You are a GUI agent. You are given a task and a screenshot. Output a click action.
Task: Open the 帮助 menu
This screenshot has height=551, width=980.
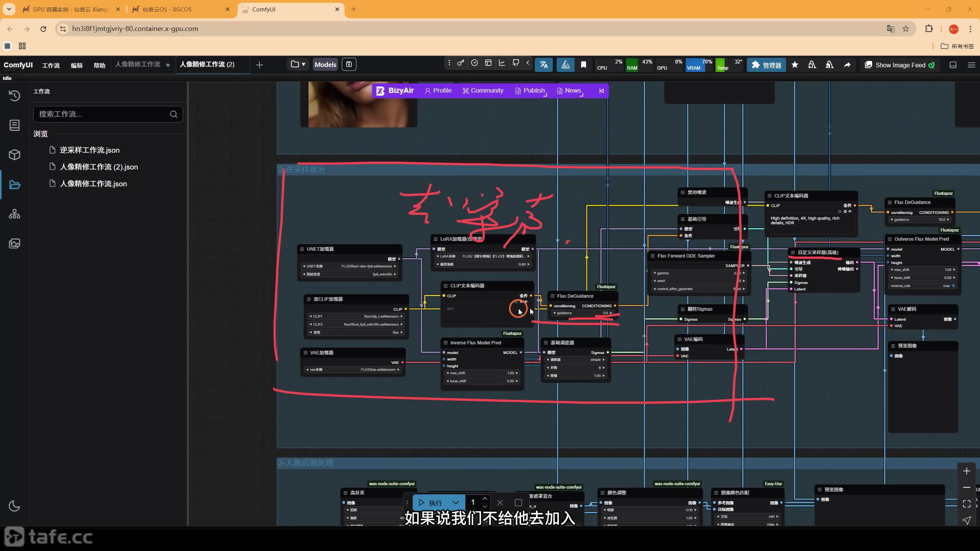pyautogui.click(x=100, y=65)
